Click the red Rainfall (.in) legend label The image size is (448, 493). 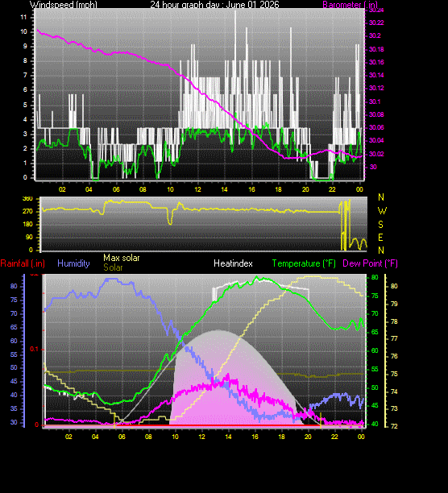click(x=23, y=263)
